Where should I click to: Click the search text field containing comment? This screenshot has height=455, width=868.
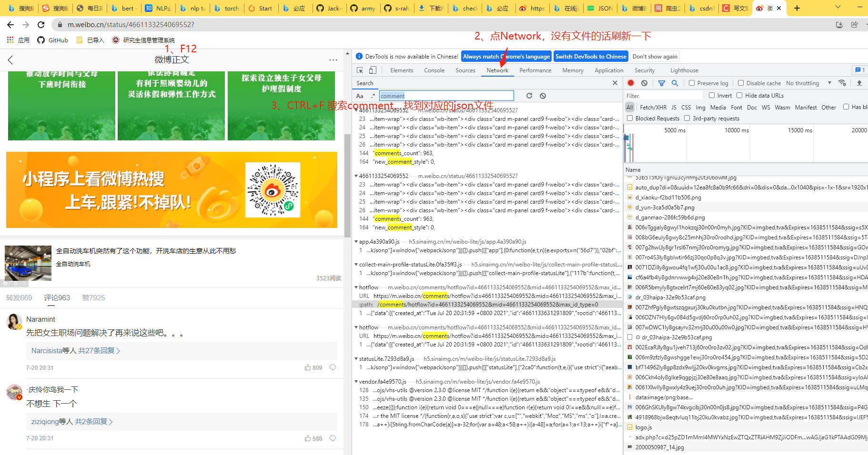click(446, 96)
